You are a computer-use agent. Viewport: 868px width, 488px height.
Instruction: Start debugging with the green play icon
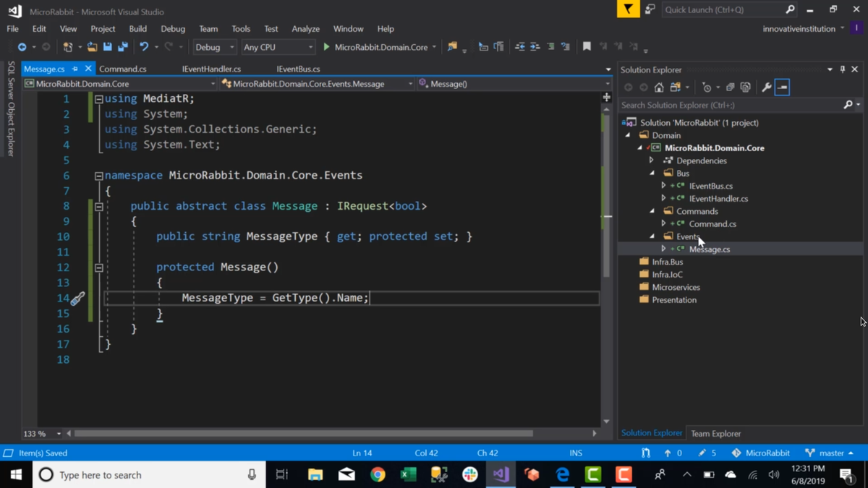326,47
